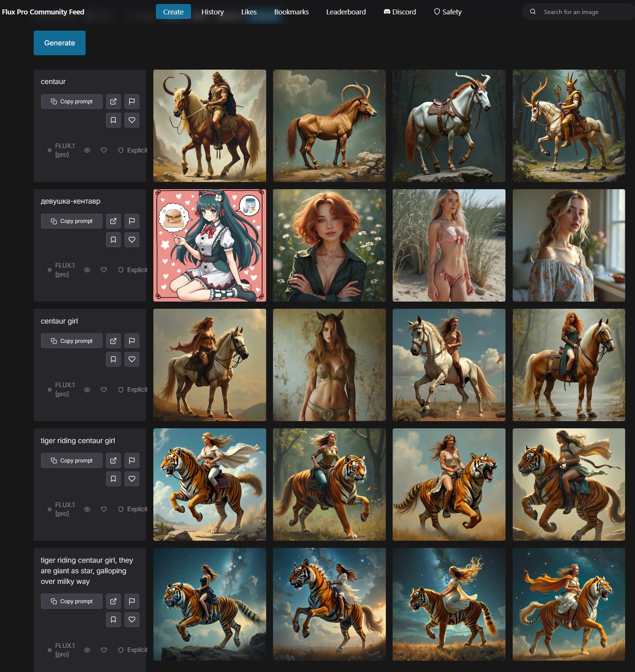Open external link for девушка-кентавр prompt

coord(113,221)
